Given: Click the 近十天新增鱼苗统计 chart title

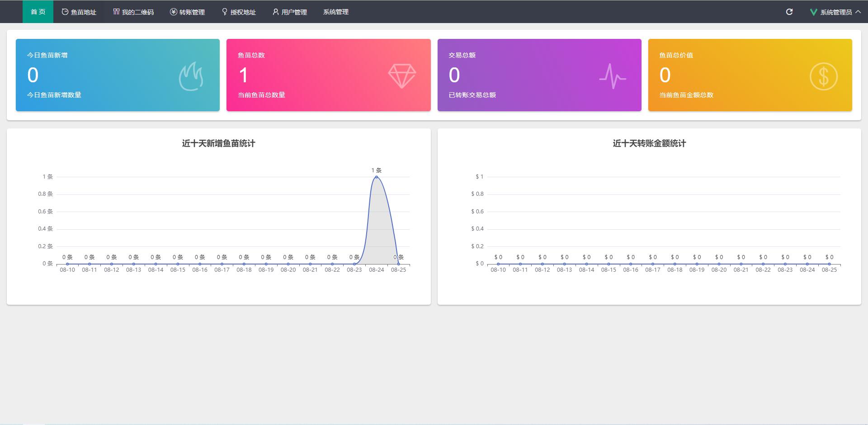Looking at the screenshot, I should pyautogui.click(x=218, y=143).
